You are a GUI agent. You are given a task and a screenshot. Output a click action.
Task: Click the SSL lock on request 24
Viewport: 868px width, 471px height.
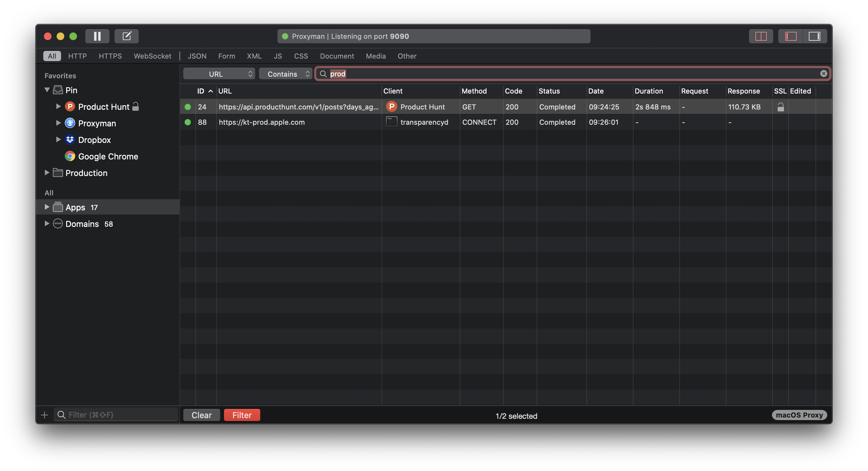781,107
